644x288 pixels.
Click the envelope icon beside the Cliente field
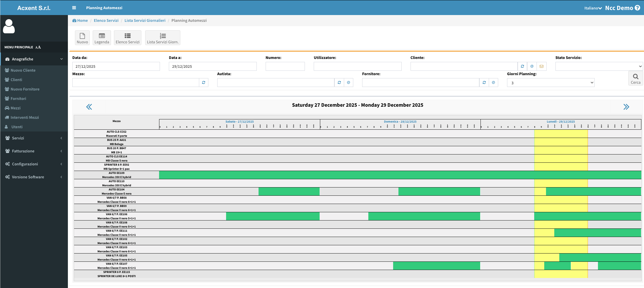(x=541, y=66)
